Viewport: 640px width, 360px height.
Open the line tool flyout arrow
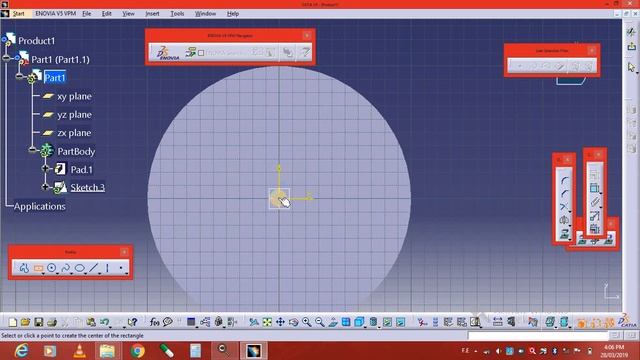coord(99,273)
